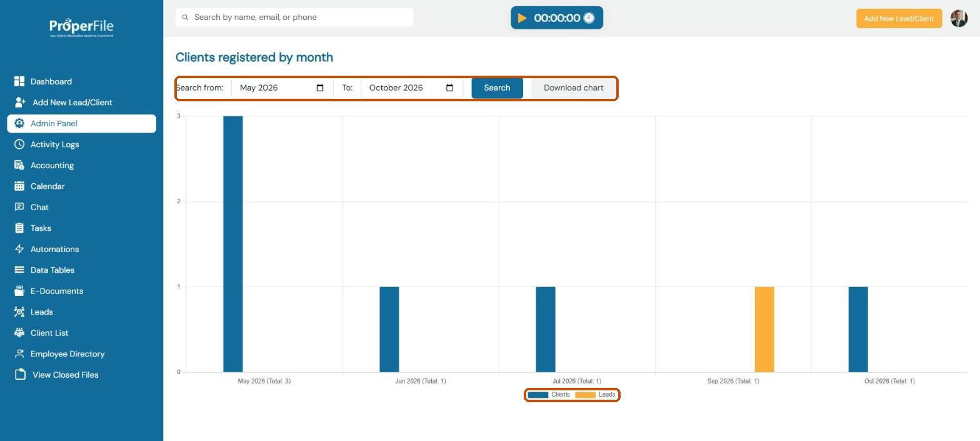Start the timer with play icon
The image size is (980, 441).
(522, 18)
